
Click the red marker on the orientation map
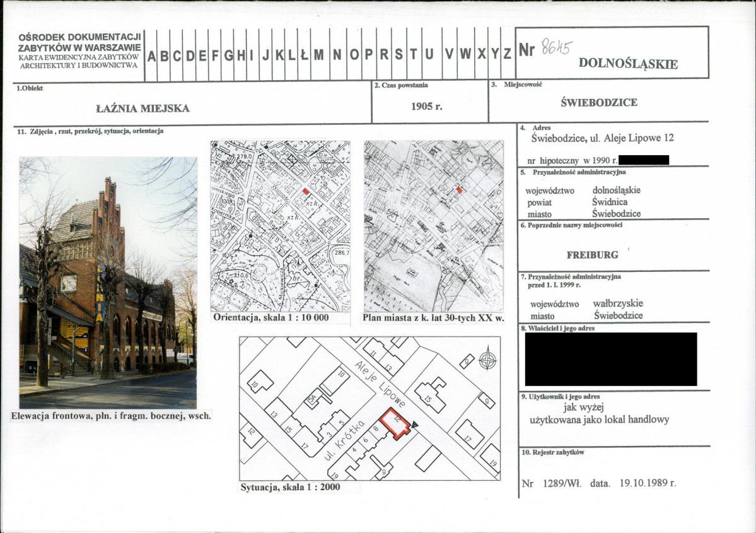tap(305, 192)
